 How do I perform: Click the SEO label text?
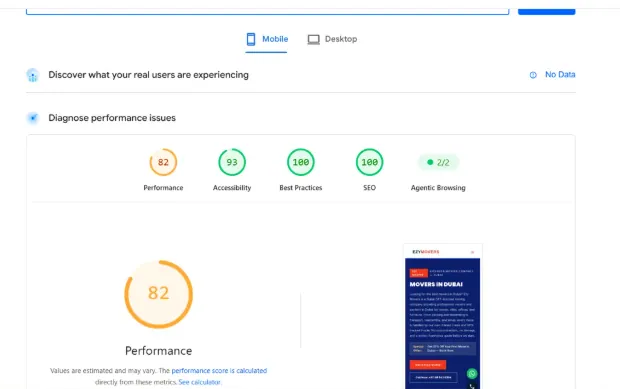point(370,188)
